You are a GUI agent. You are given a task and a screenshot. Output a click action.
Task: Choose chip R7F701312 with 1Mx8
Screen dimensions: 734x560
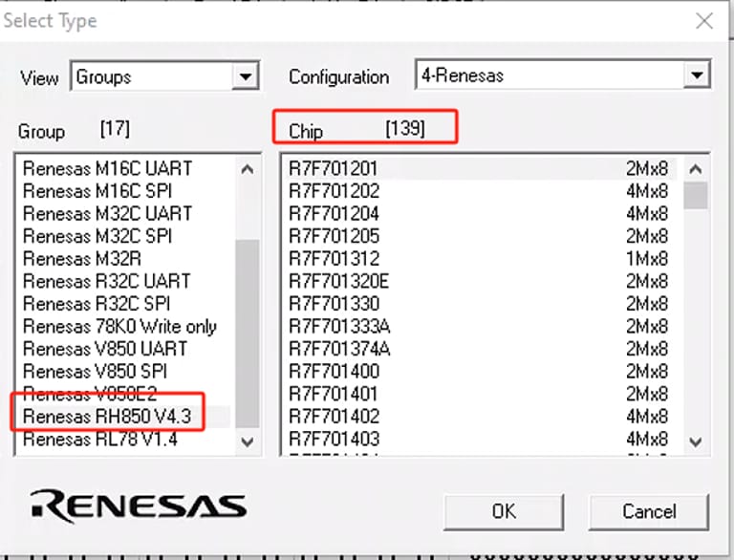tap(335, 259)
